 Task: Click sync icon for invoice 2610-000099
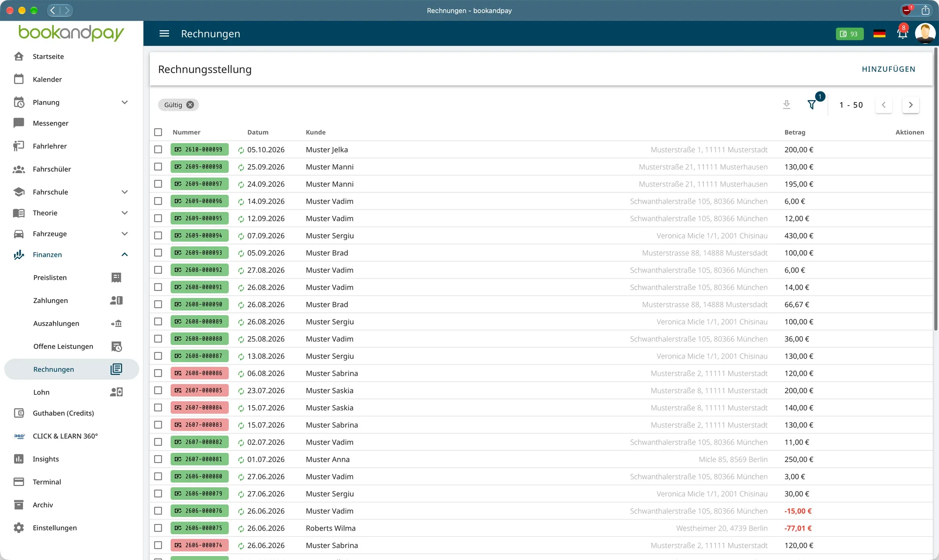[241, 150]
